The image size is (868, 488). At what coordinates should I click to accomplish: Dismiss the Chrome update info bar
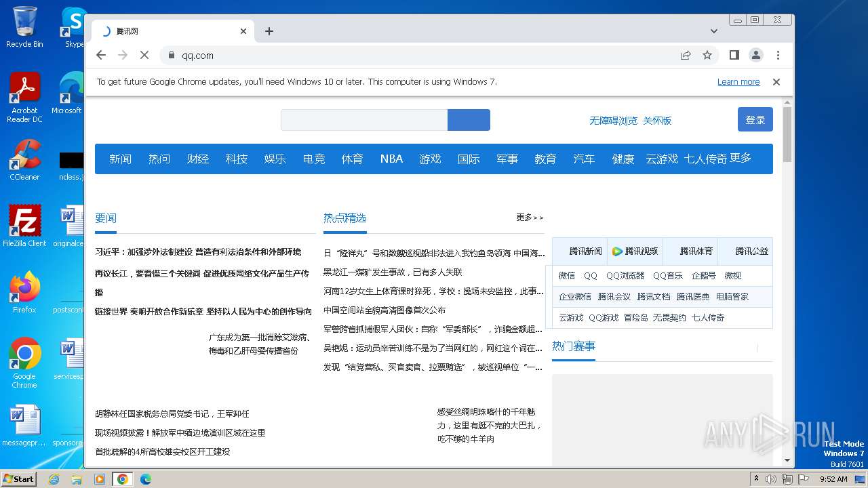pyautogui.click(x=776, y=82)
